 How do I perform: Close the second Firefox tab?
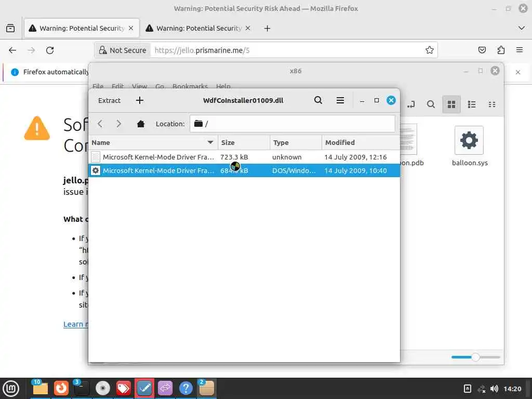248,28
